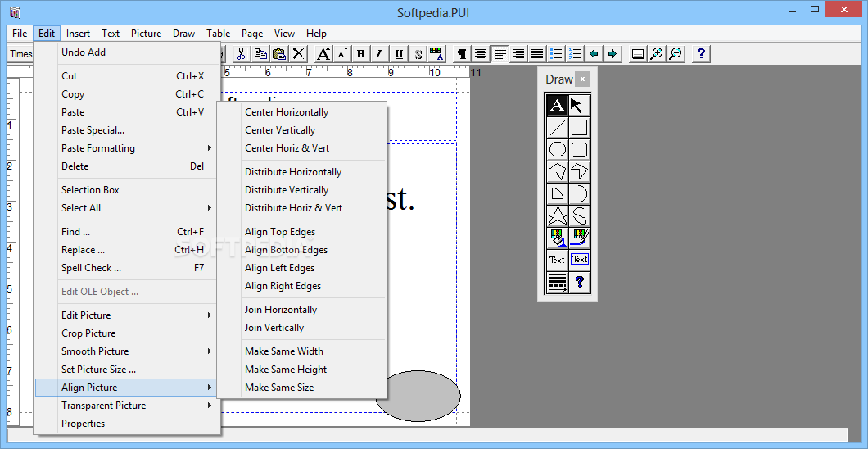Expand Transparent Picture submenu
Screen dimensions: 868x449
click(x=127, y=406)
